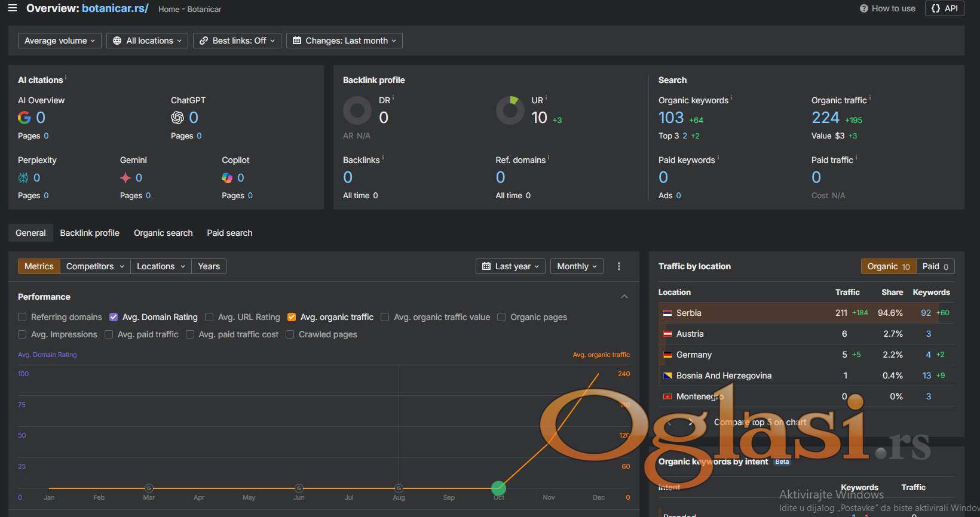The height and width of the screenshot is (517, 980).
Task: Open the botanicar.rs/ domain link
Action: (115, 8)
